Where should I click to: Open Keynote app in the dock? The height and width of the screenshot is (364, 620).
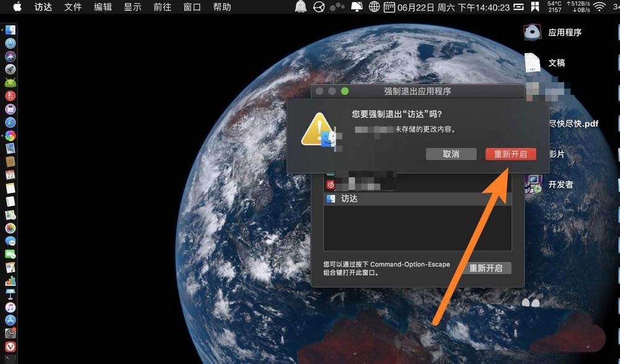click(11, 294)
